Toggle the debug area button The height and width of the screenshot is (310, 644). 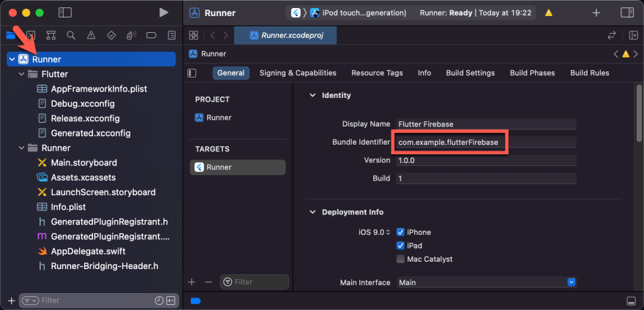[631, 300]
